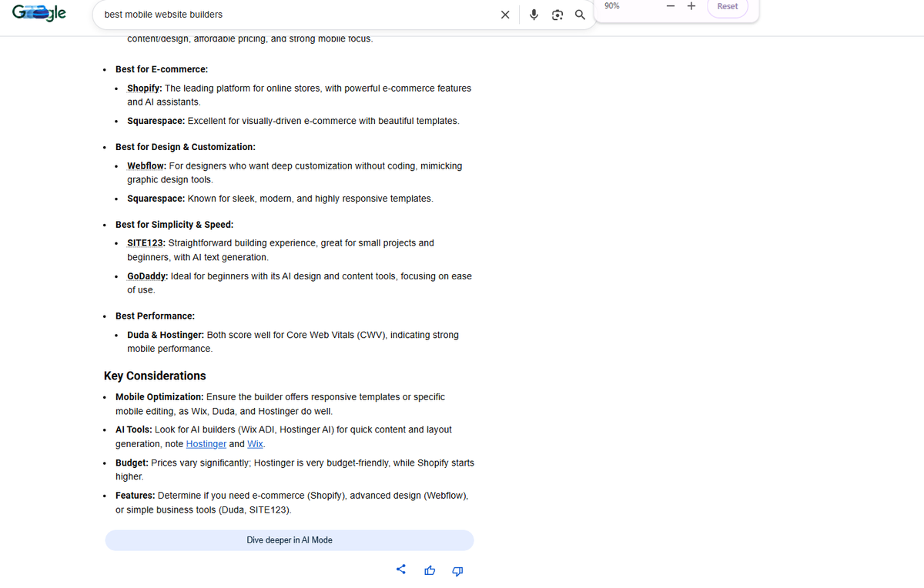Image resolution: width=924 pixels, height=588 pixels.
Task: Submit search with the magnifying glass icon
Action: (580, 15)
